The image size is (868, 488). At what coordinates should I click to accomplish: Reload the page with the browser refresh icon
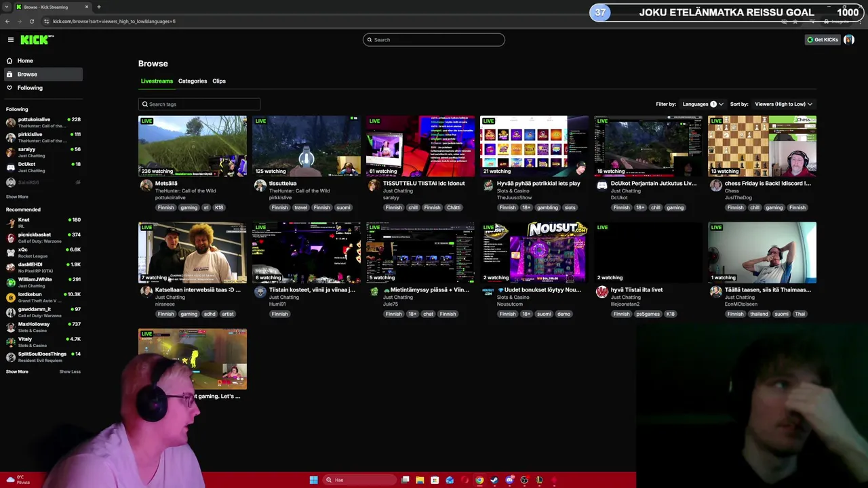pos(31,21)
